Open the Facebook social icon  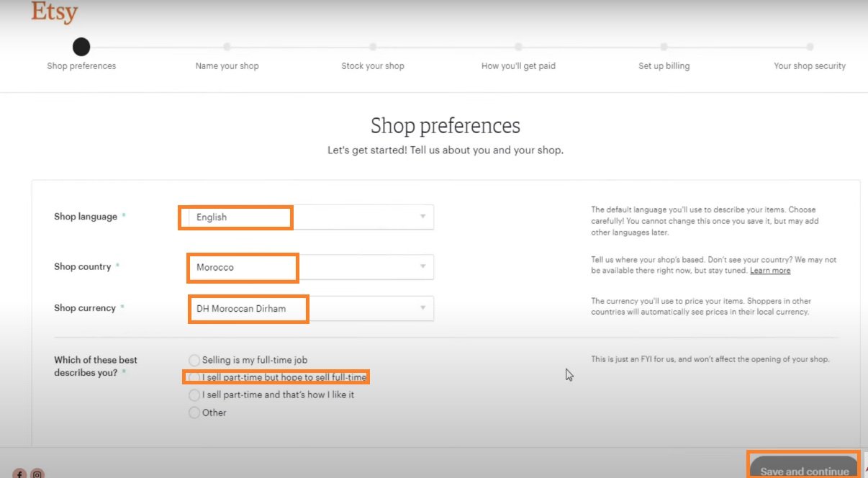click(19, 474)
